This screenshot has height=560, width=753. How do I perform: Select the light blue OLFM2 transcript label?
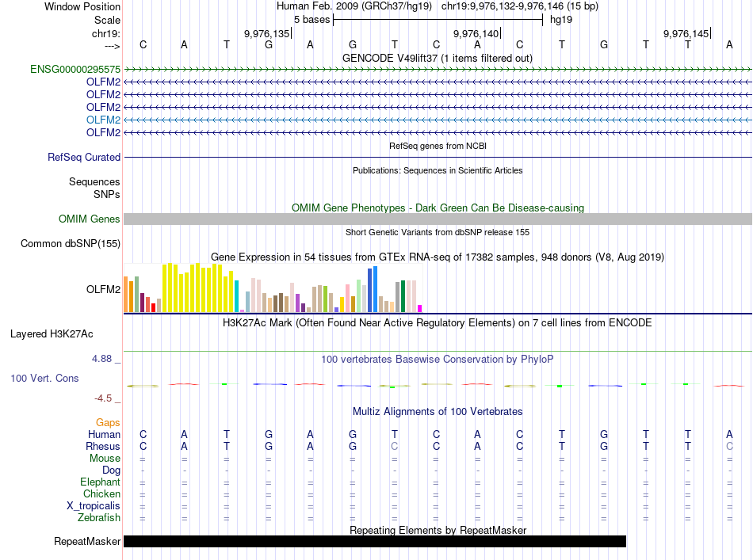[103, 120]
